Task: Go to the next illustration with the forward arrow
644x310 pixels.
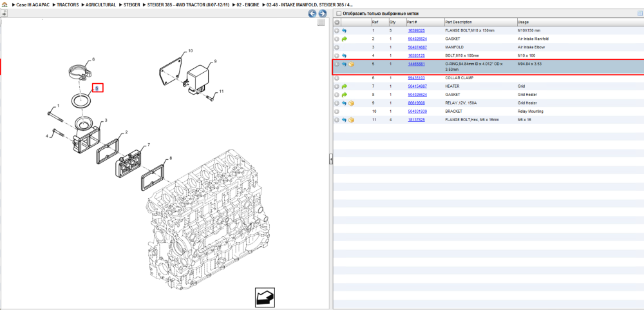Action: pos(323,14)
